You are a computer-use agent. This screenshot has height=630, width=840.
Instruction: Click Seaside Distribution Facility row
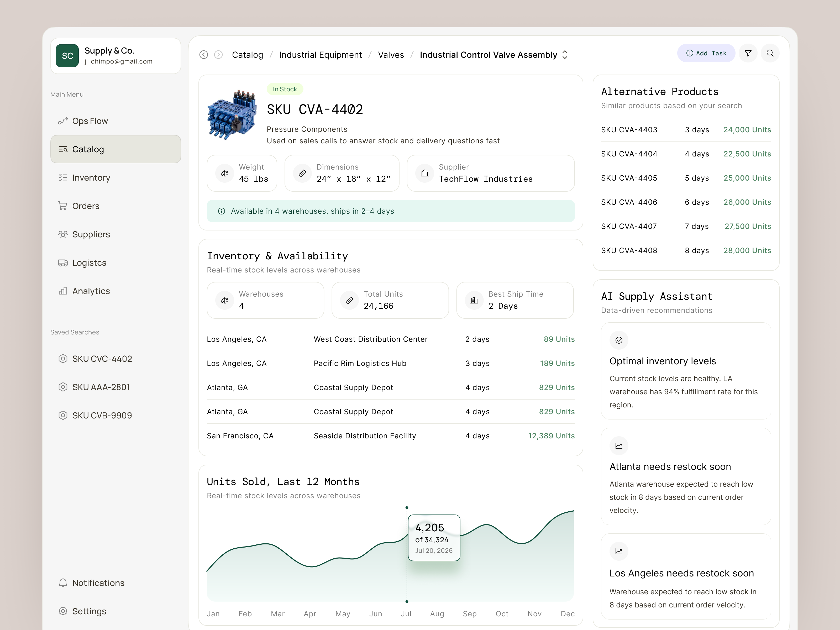[391, 436]
